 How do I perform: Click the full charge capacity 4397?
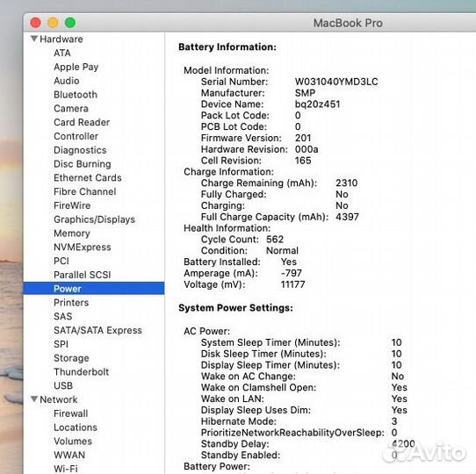pyautogui.click(x=347, y=217)
